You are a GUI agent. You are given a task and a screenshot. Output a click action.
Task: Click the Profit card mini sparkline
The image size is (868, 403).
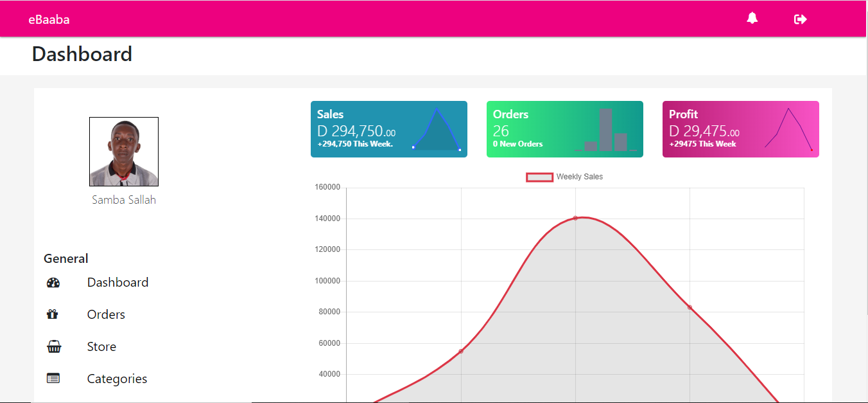[x=788, y=129]
